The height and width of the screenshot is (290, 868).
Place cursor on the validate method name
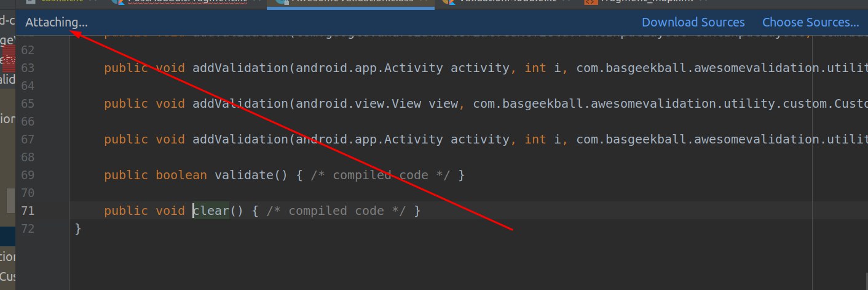tap(244, 175)
